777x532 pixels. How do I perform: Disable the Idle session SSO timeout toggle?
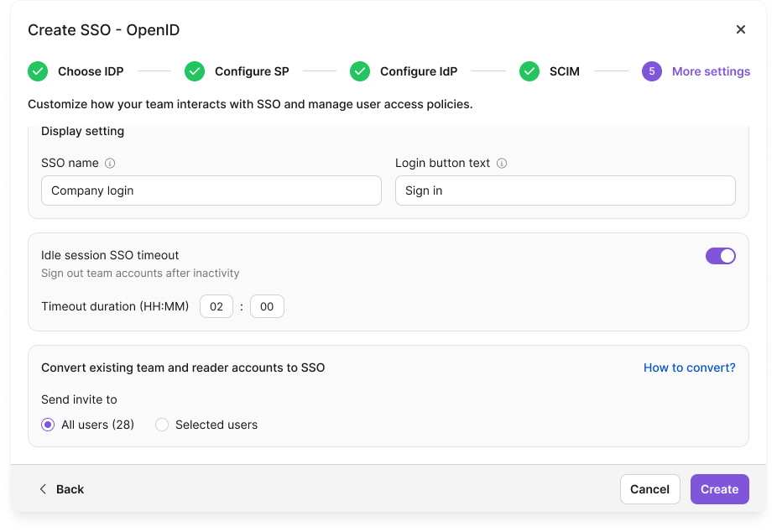click(721, 256)
